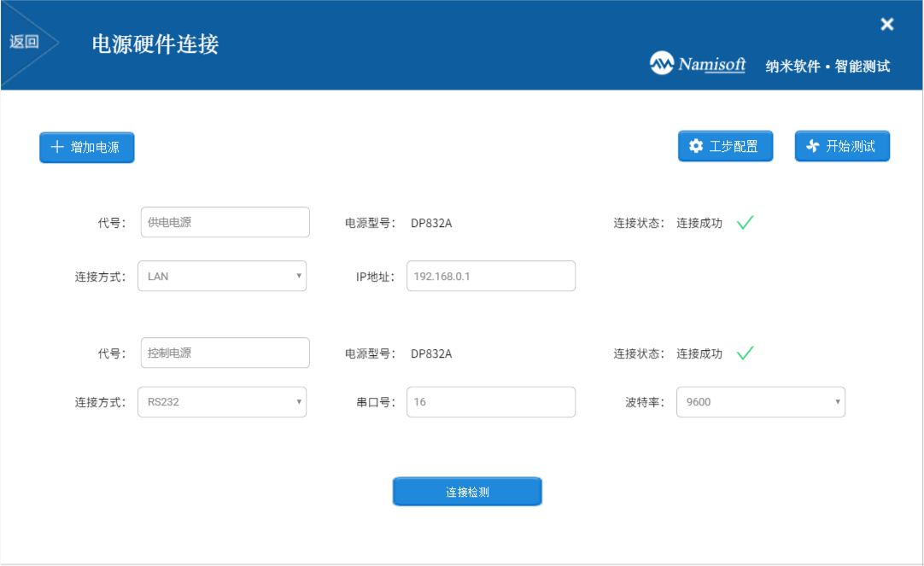The image size is (924, 566).
Task: Click the gear icon on 工步配置
Action: (696, 146)
